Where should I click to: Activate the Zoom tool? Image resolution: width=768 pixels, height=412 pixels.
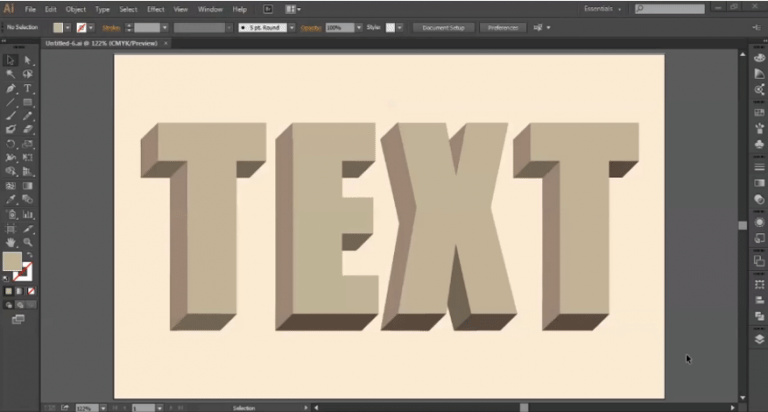[x=27, y=242]
